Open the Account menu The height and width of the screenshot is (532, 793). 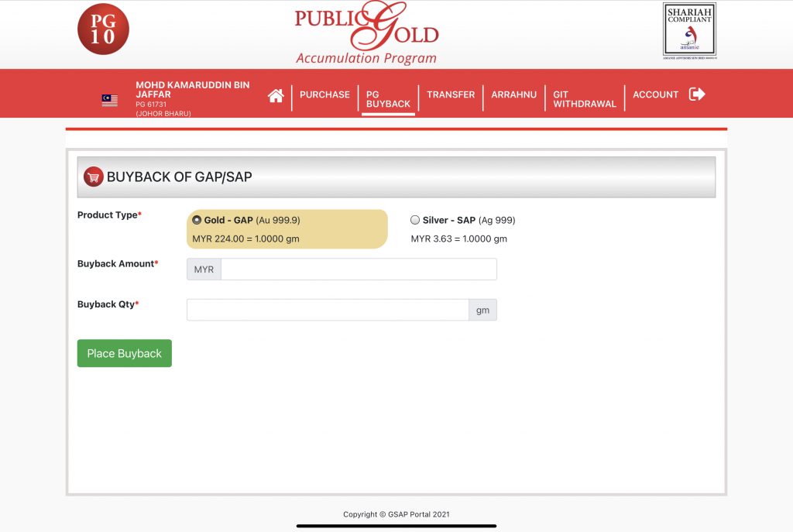tap(655, 94)
